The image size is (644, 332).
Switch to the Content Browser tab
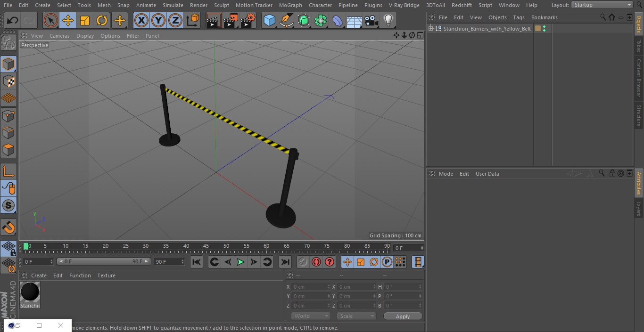(x=639, y=77)
